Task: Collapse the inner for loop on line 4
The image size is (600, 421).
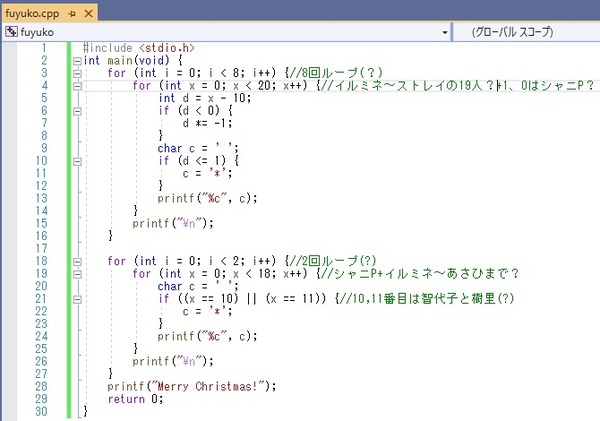Action: (77, 86)
